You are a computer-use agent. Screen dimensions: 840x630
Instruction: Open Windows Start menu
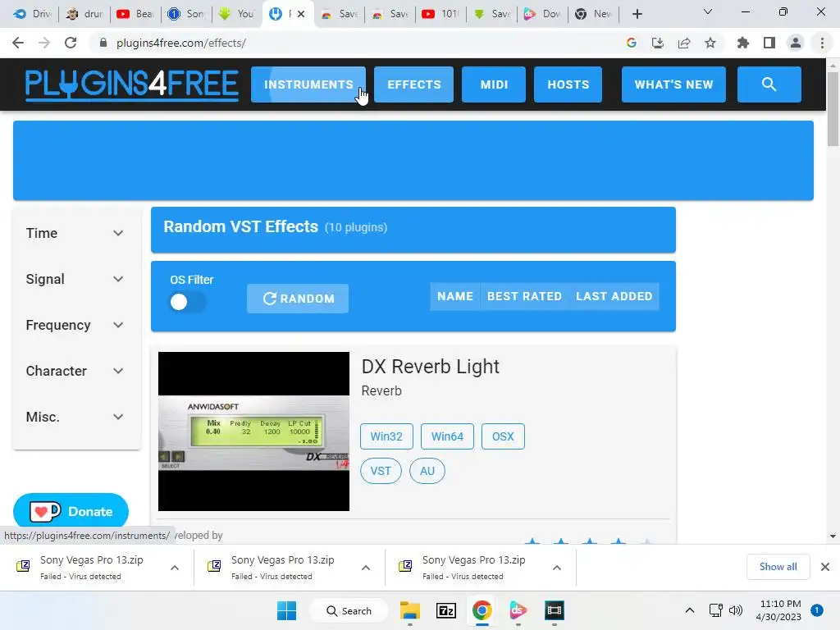coord(286,610)
